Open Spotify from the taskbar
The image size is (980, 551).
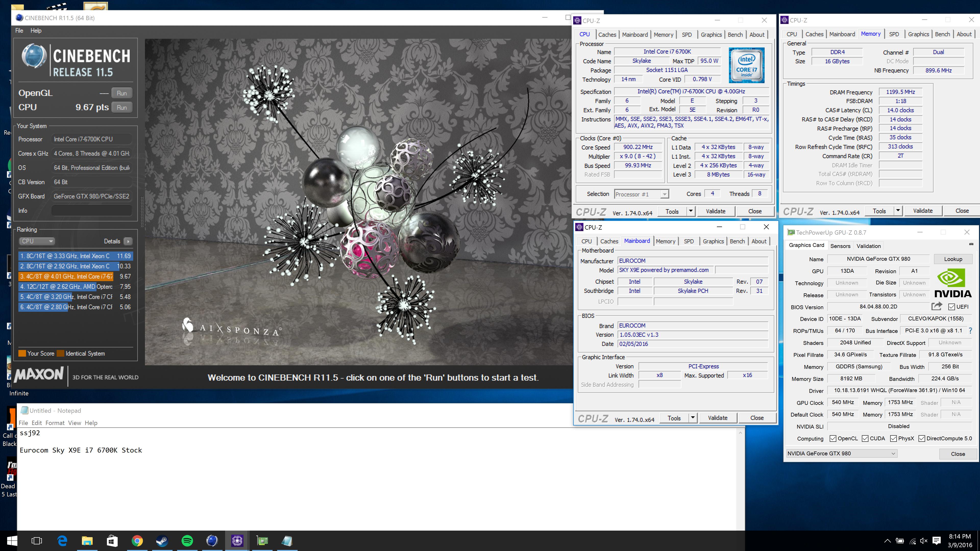pos(187,541)
